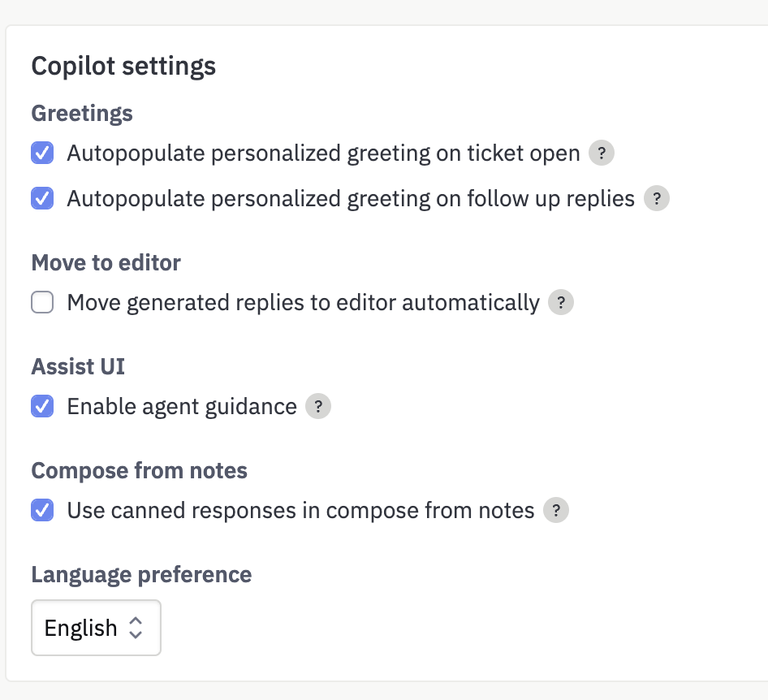768x700 pixels.
Task: Click the up-down chevron in language selector
Action: coord(136,628)
